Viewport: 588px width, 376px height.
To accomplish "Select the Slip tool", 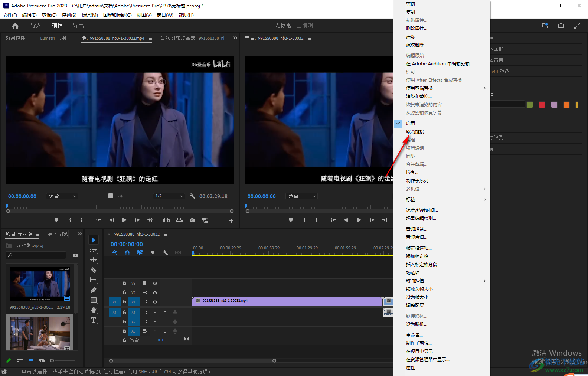I will pyautogui.click(x=94, y=280).
